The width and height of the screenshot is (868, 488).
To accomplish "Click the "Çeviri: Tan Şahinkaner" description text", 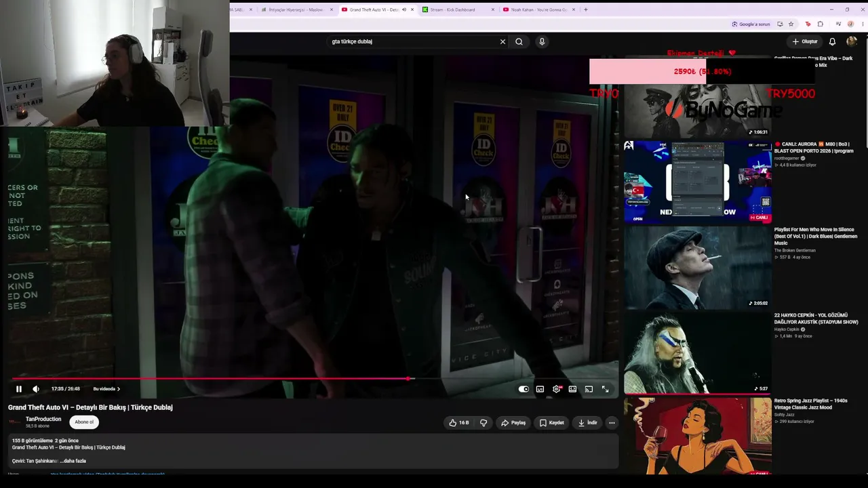I will click(x=35, y=461).
